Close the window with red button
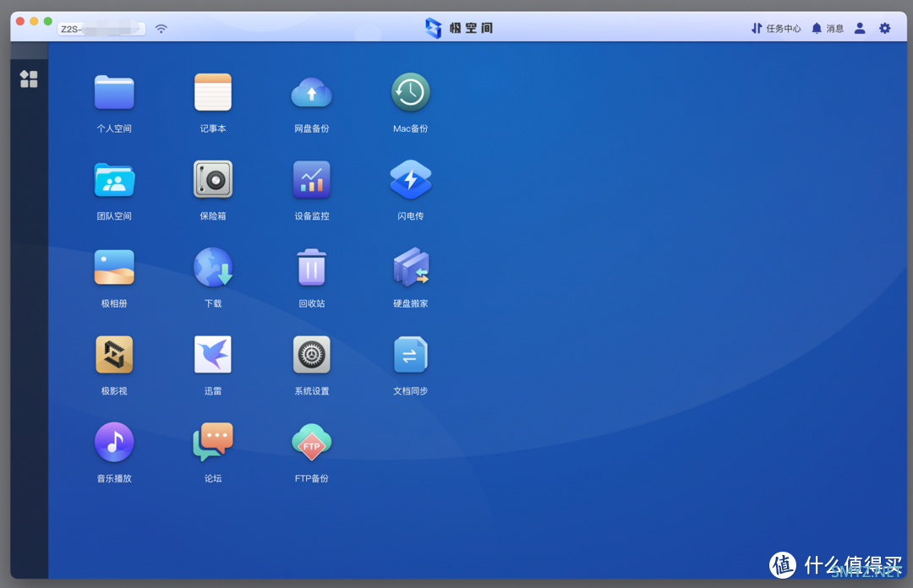This screenshot has height=588, width=913. pyautogui.click(x=19, y=21)
